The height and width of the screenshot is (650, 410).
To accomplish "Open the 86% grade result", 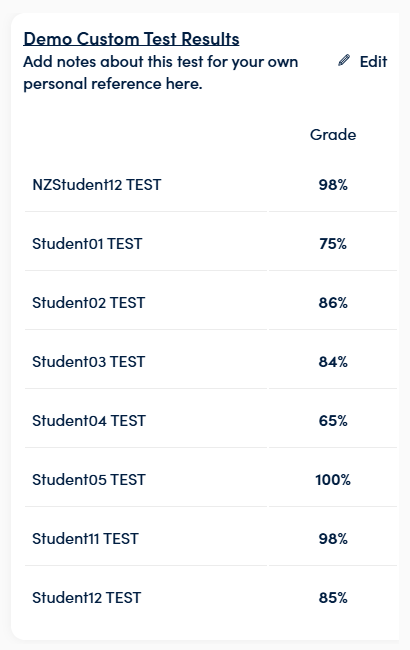I will pos(333,303).
